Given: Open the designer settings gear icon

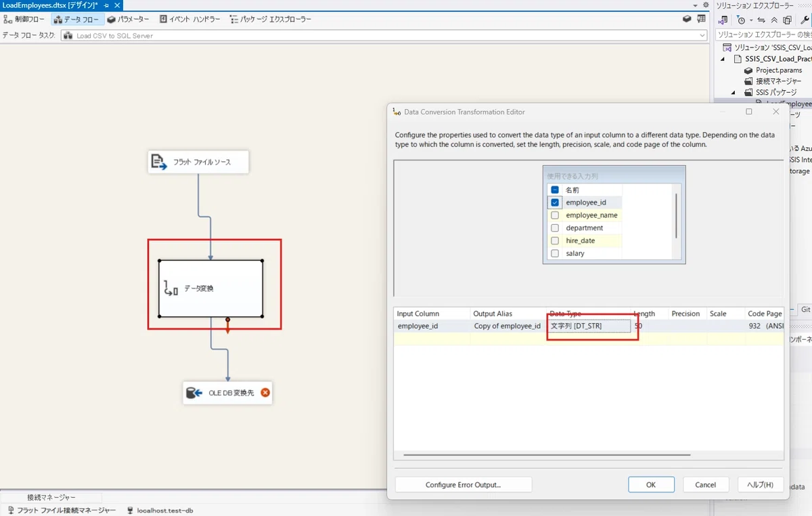Looking at the screenshot, I should coord(706,5).
